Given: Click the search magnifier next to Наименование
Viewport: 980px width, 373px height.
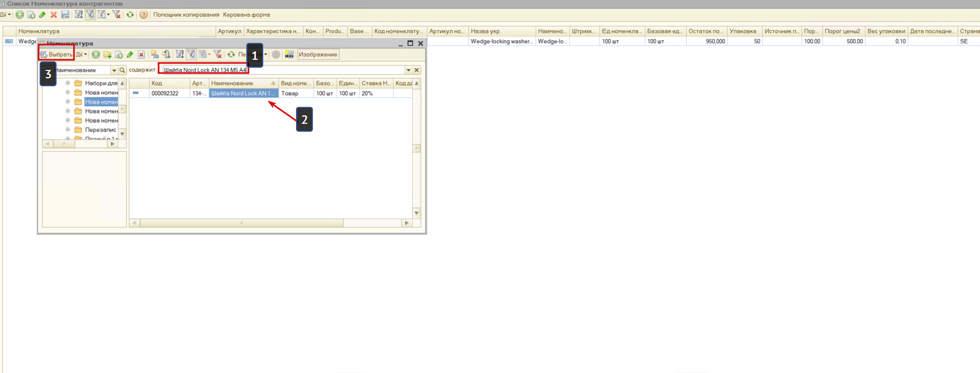Looking at the screenshot, I should [122, 70].
